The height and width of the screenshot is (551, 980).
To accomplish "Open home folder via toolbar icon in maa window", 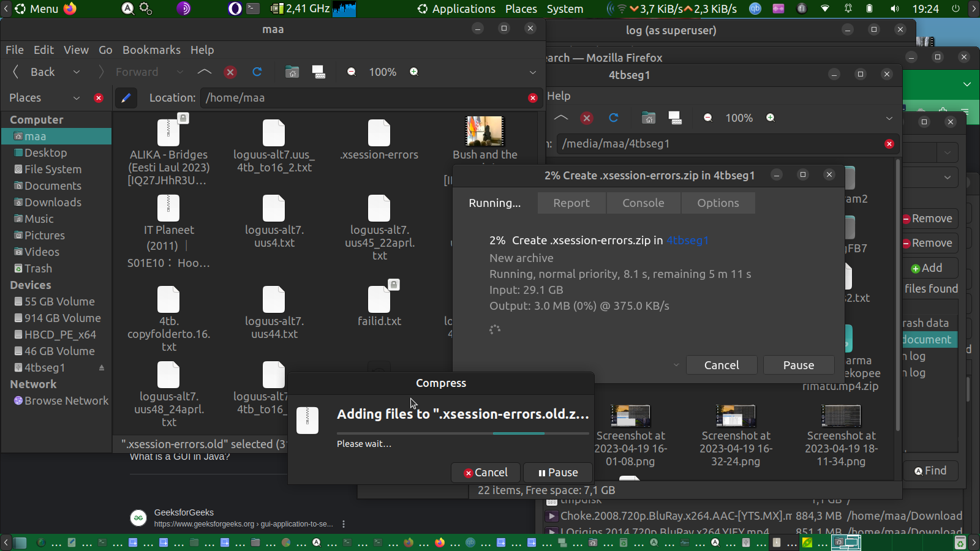I will click(292, 72).
